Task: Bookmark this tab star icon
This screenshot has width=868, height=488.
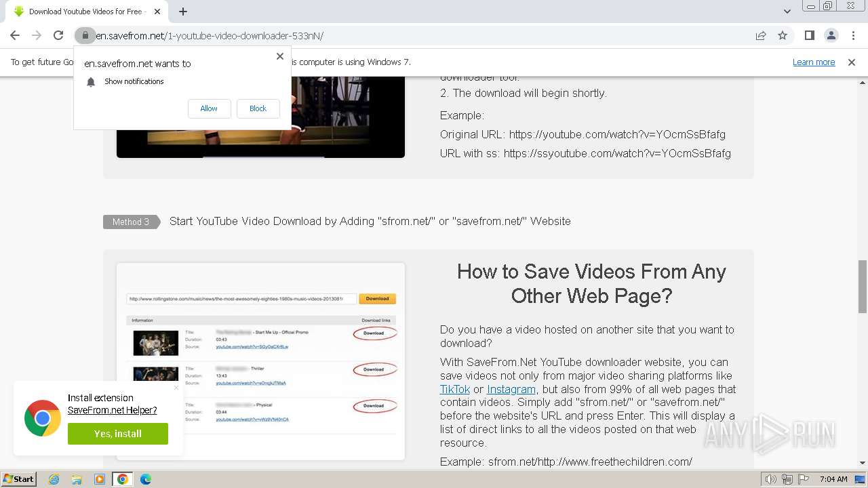Action: tap(783, 35)
